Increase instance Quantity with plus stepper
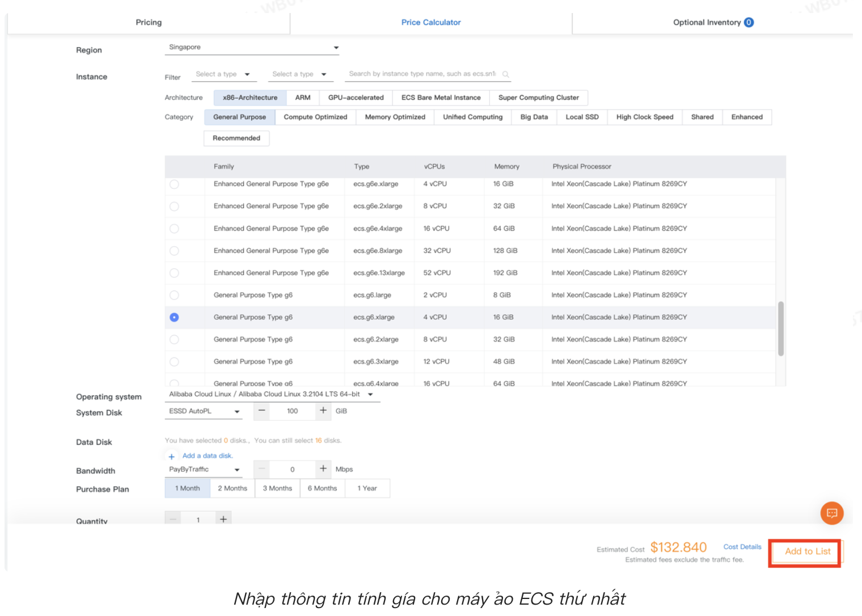Viewport: 862px width, 616px height. tap(223, 518)
